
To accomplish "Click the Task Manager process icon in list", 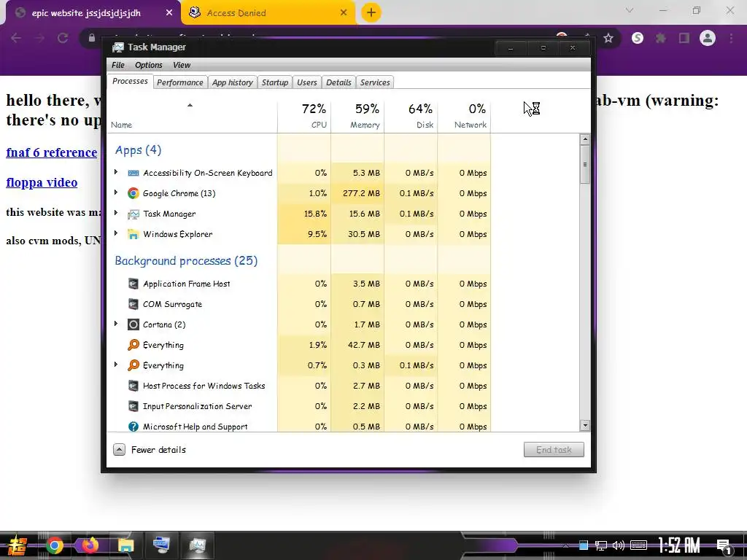I will click(133, 214).
